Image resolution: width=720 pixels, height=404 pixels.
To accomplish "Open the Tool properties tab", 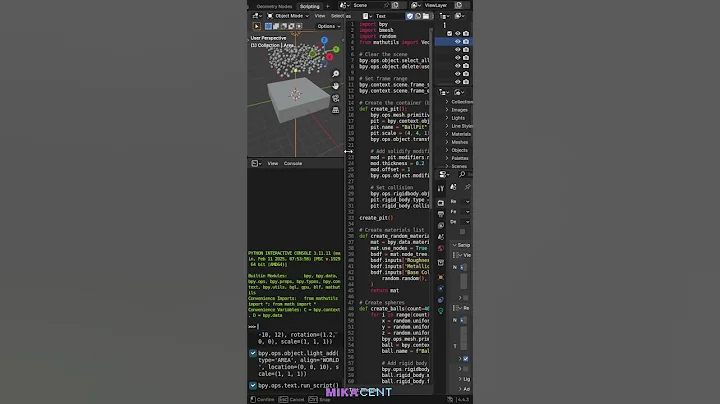I will (441, 188).
